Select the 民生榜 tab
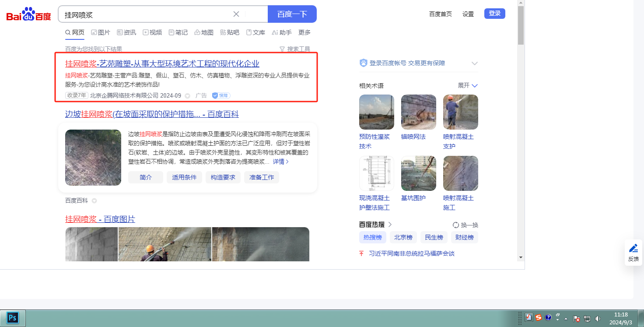 pos(434,237)
